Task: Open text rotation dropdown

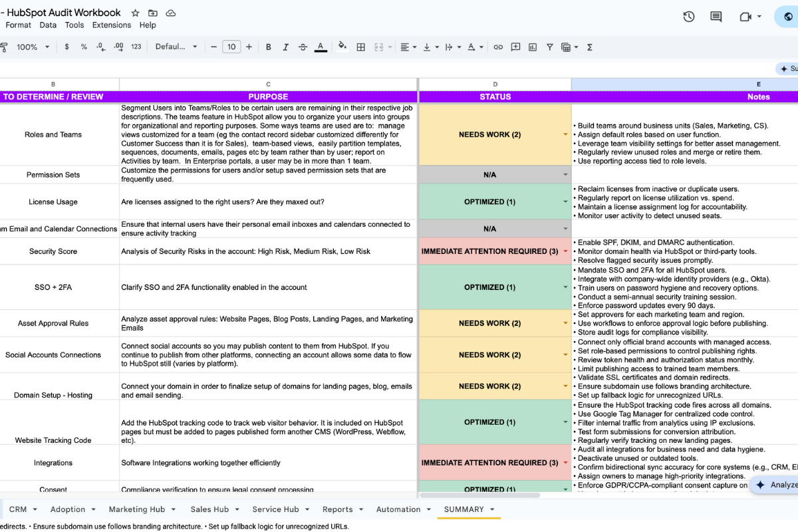Action: click(x=475, y=47)
